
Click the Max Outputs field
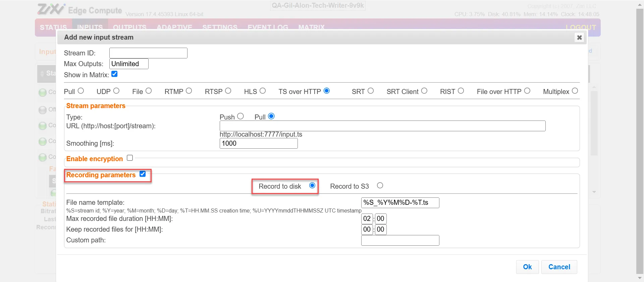click(x=129, y=64)
